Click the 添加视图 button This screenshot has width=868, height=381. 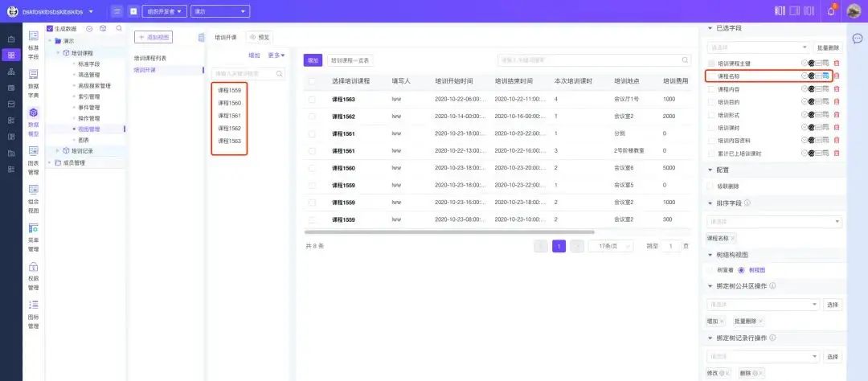(154, 37)
